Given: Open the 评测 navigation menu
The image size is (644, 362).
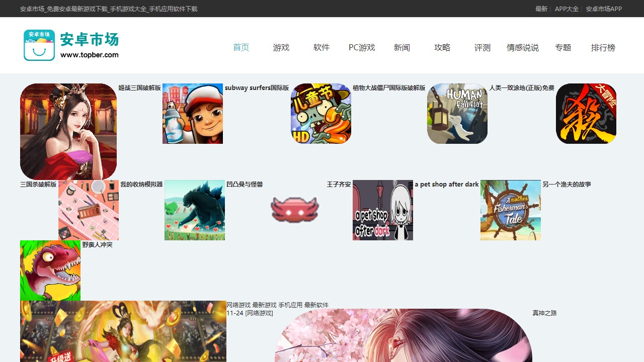Looking at the screenshot, I should [482, 47].
